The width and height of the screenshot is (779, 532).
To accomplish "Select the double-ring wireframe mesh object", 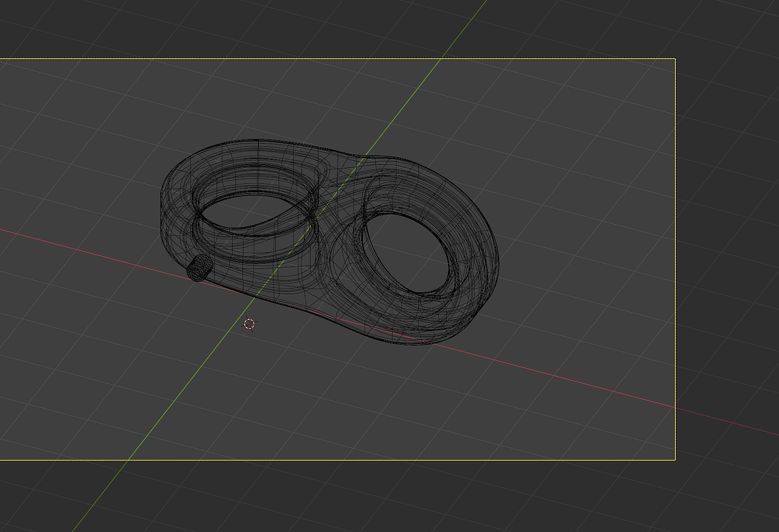I will [x=329, y=242].
